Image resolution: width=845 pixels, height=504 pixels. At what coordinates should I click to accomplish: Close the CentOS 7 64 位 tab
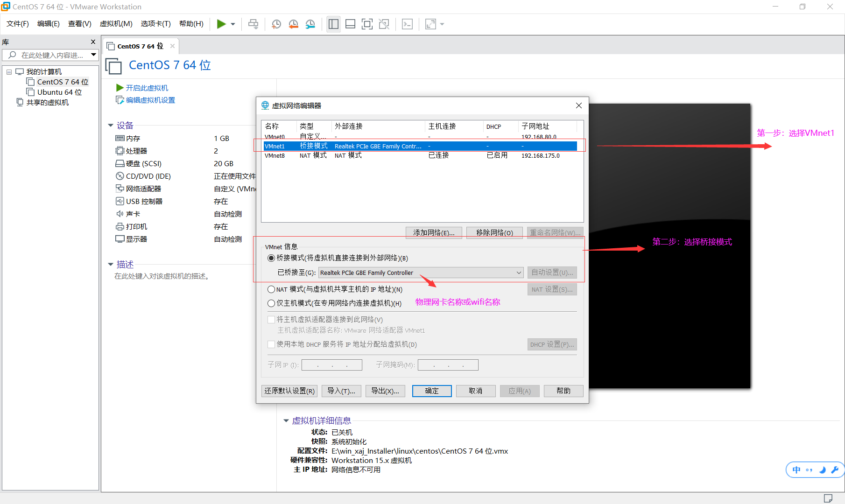point(172,46)
